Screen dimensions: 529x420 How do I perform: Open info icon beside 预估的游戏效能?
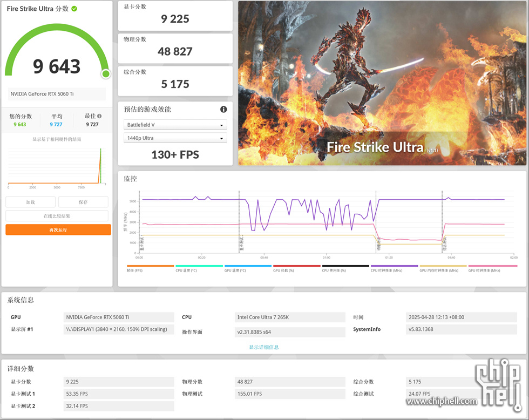[x=223, y=109]
